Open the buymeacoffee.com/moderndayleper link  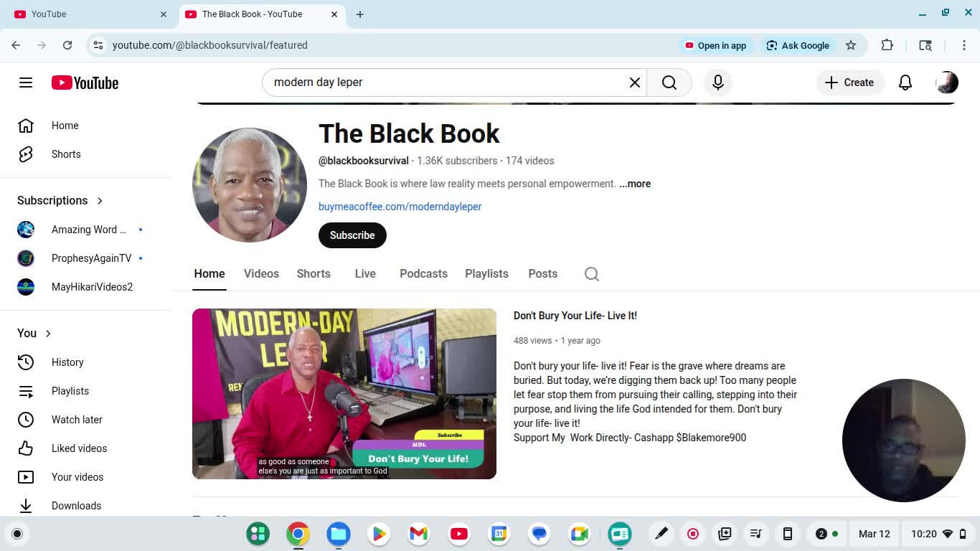(x=400, y=207)
